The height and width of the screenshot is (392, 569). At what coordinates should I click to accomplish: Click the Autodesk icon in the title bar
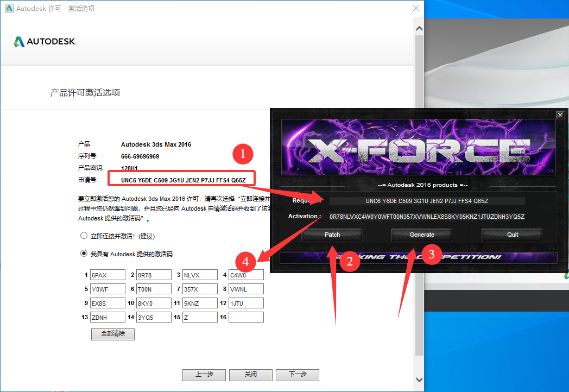point(8,8)
